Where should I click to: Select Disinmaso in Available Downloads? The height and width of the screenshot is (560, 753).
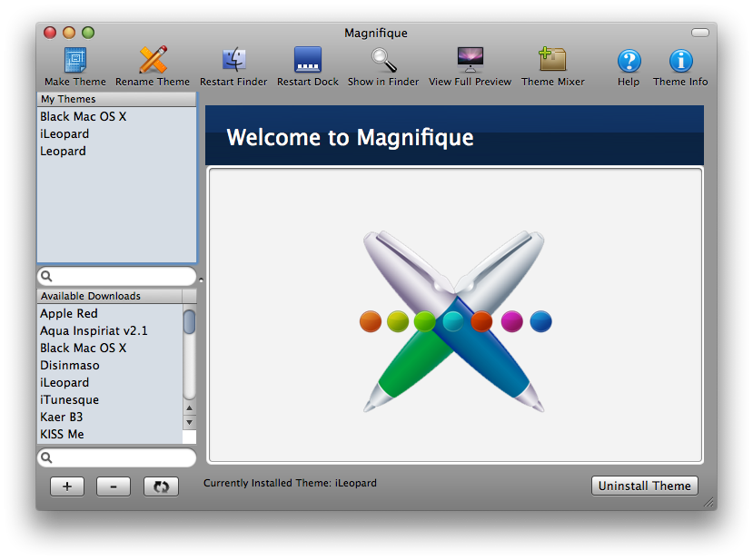(x=110, y=365)
